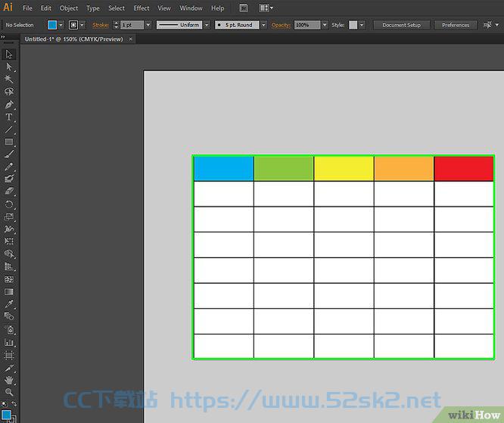Swap fill and stroke colors
The image size is (504, 423).
[x=14, y=403]
